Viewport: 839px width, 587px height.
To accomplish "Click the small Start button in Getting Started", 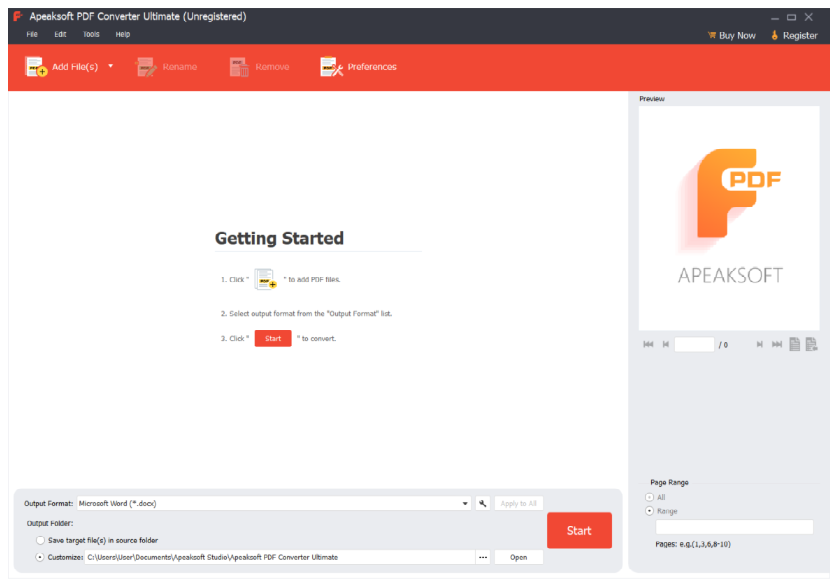I will point(273,338).
